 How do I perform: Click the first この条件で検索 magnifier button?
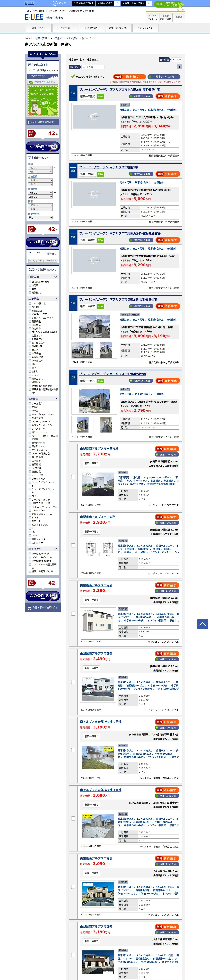click(x=43, y=147)
